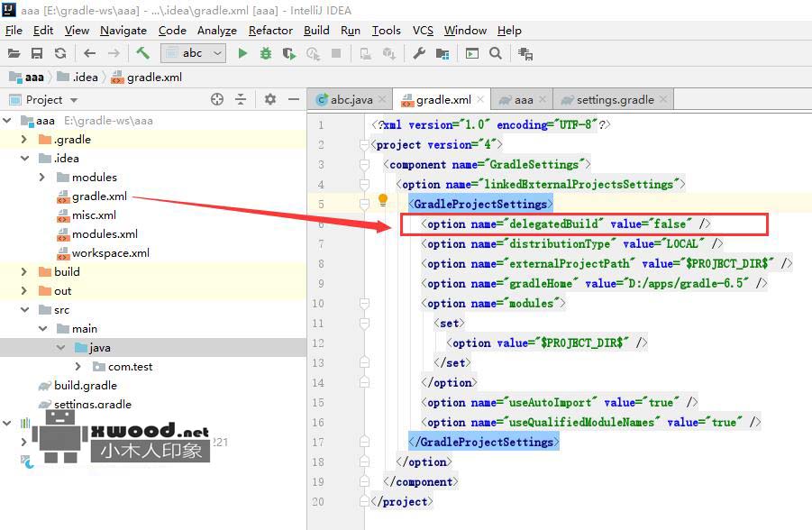Open Search Everywhere magnifier icon
Screen dimensions: 812x530
[496, 53]
